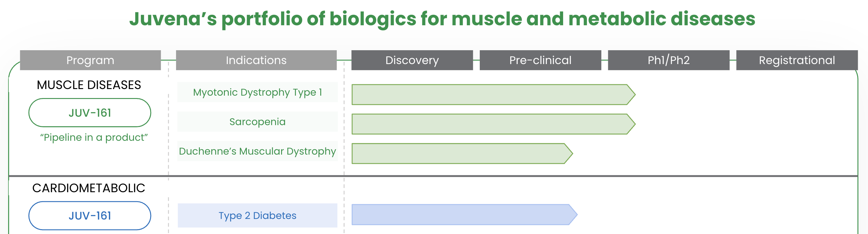Click the CARDIOMETABOLIC section heading
This screenshot has height=234, width=868.
point(89,188)
